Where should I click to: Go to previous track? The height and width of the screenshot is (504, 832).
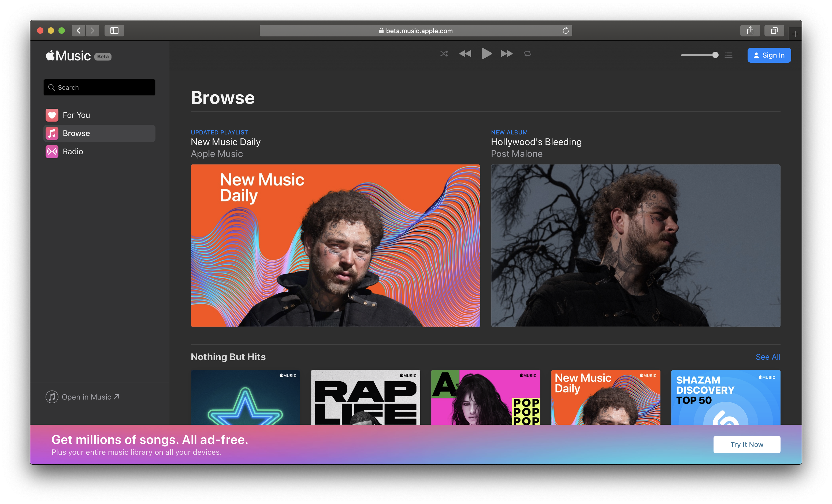(465, 54)
